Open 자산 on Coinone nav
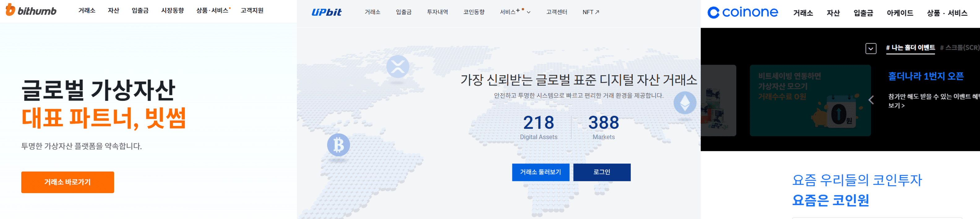Image resolution: width=980 pixels, height=219 pixels. [833, 13]
